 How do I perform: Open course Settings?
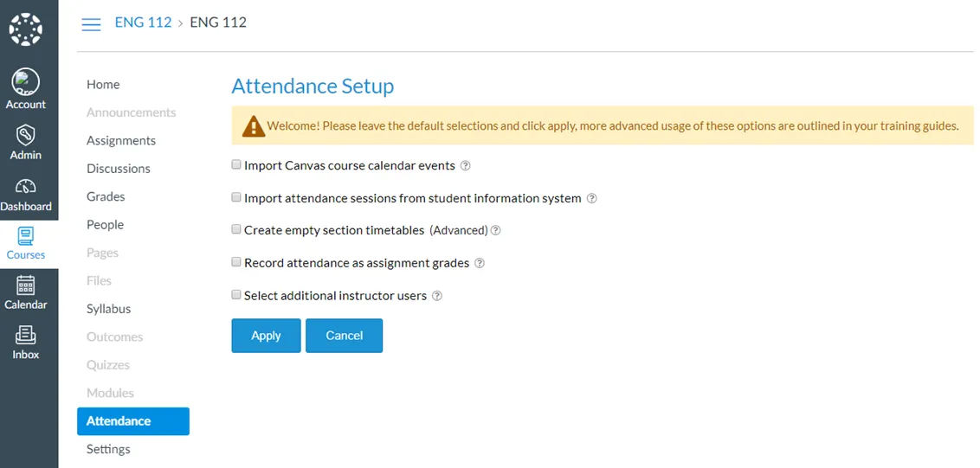(x=108, y=449)
